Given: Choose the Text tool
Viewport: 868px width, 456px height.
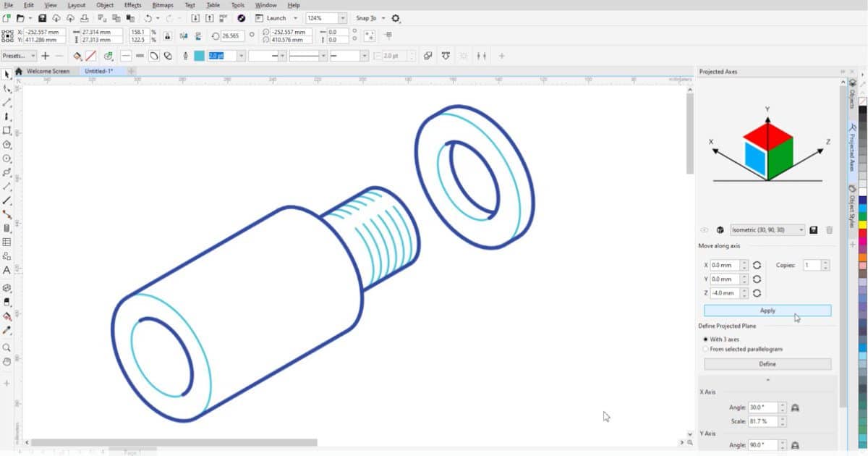Looking at the screenshot, I should point(7,270).
